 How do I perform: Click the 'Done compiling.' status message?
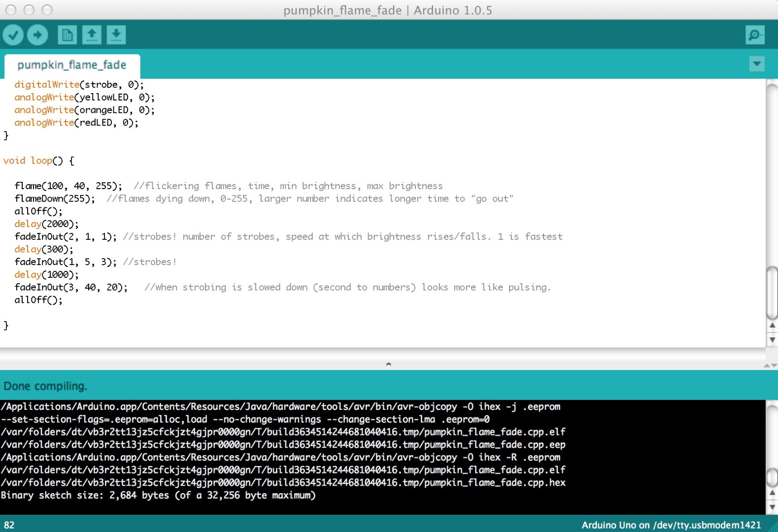45,386
